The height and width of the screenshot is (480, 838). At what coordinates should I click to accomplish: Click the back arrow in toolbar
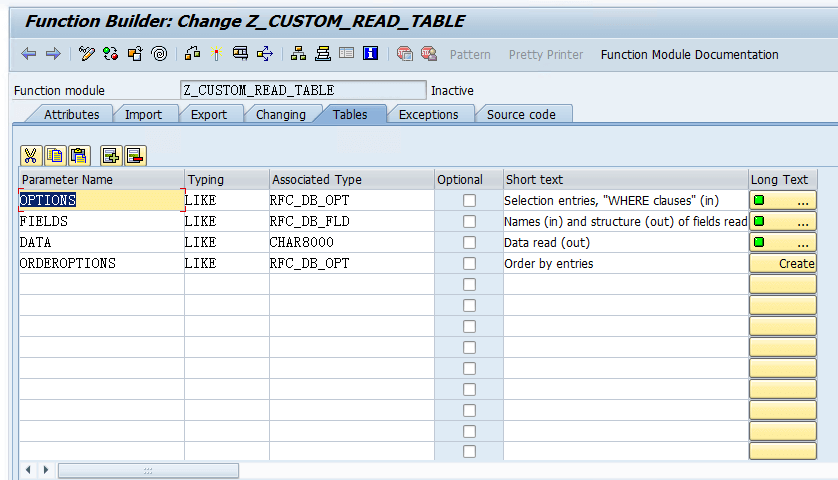click(29, 54)
